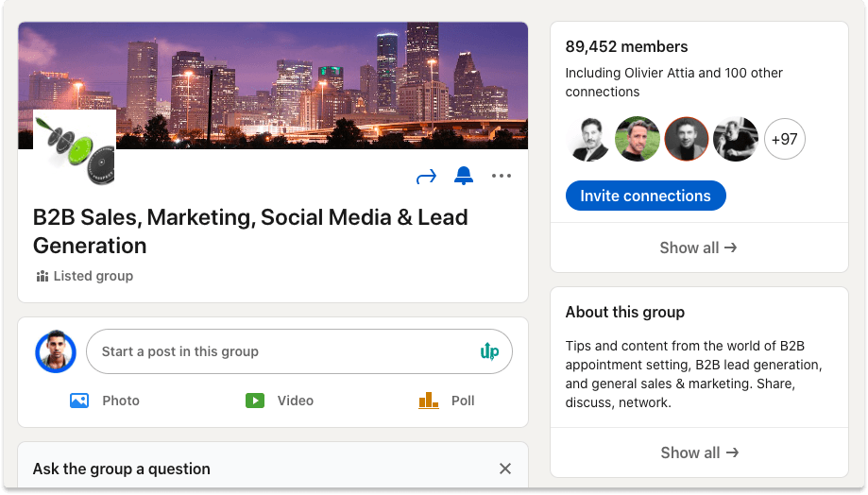
Task: Click your profile avatar beside post box
Action: [56, 351]
